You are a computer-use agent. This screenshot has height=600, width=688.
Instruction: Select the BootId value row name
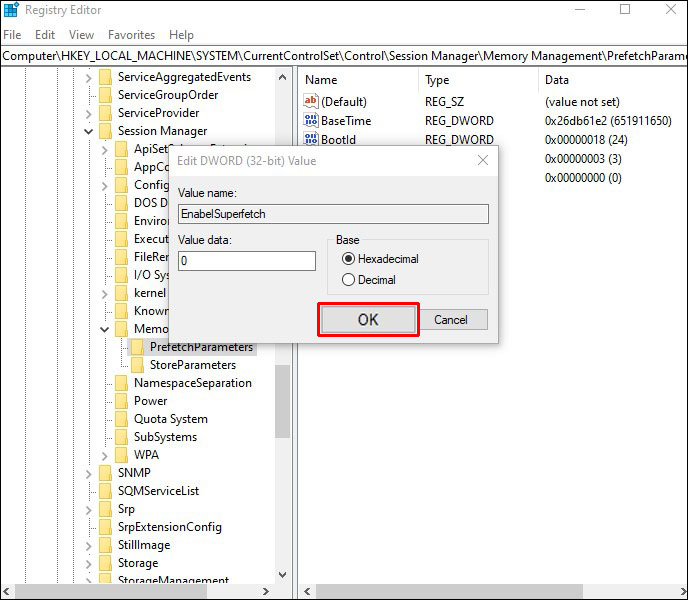(x=338, y=140)
